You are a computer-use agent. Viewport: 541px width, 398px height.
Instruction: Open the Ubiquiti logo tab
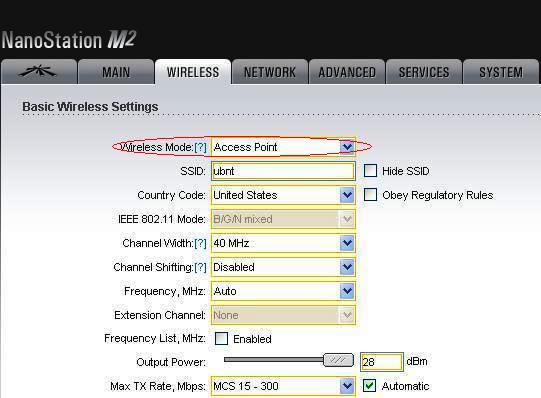(x=38, y=72)
